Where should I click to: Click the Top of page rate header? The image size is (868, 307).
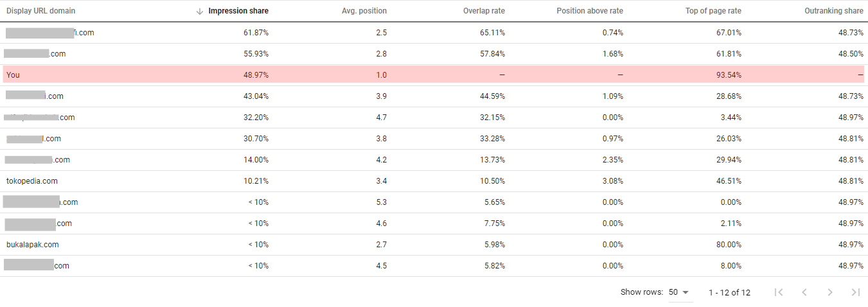(711, 11)
